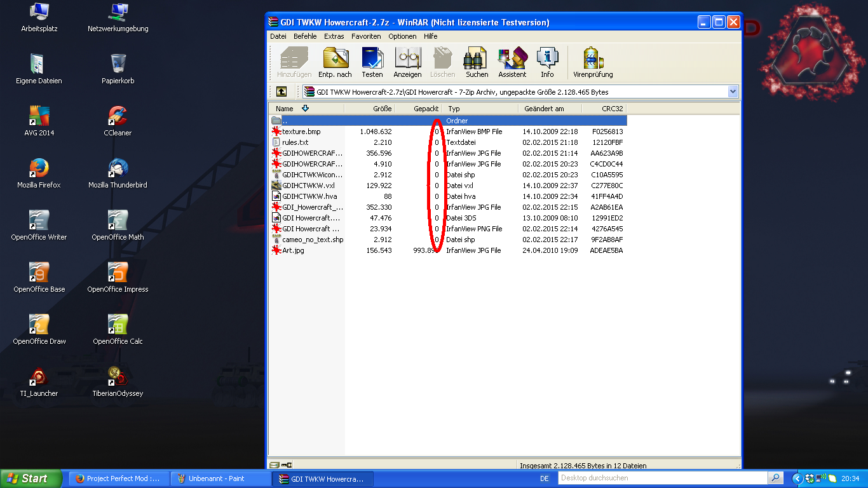Click the Entp. nach extract toolbar icon
Screen dimensions: 868x488
(335, 62)
